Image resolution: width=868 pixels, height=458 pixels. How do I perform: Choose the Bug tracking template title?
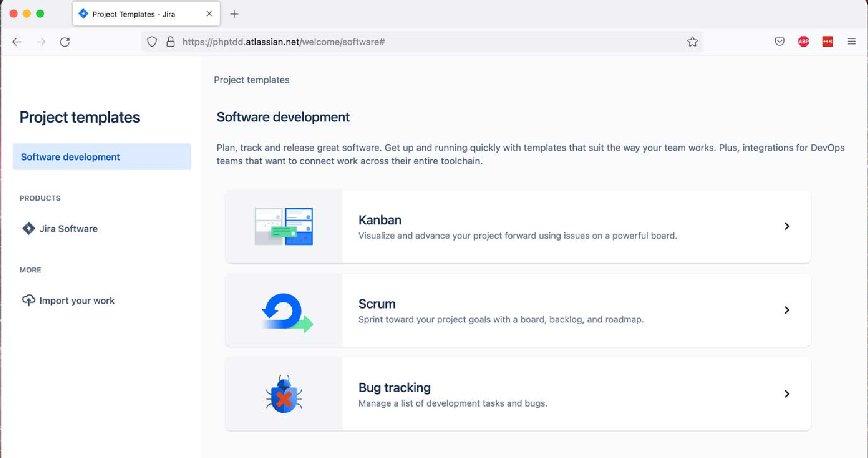394,388
